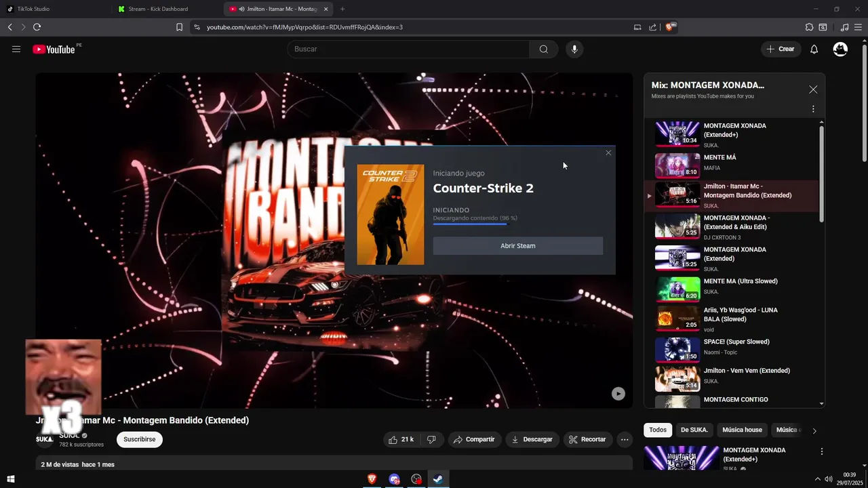Close the Mix playlist panel
The width and height of the screenshot is (868, 488).
click(813, 89)
